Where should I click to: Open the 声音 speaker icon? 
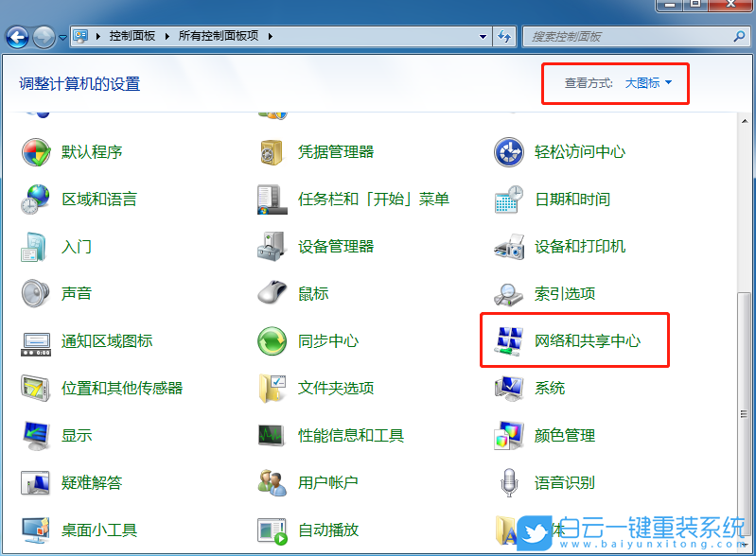[36, 293]
